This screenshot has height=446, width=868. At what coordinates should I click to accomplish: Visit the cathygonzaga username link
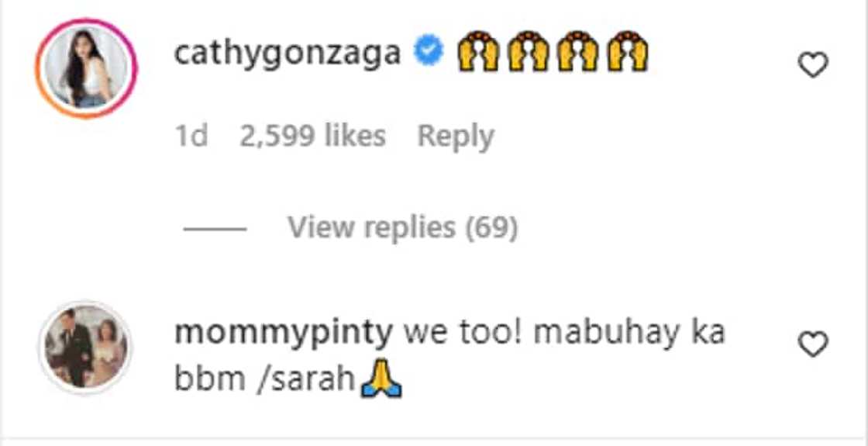(x=288, y=54)
